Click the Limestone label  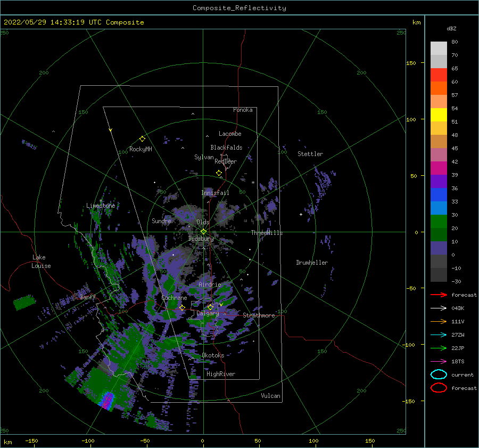click(x=101, y=206)
